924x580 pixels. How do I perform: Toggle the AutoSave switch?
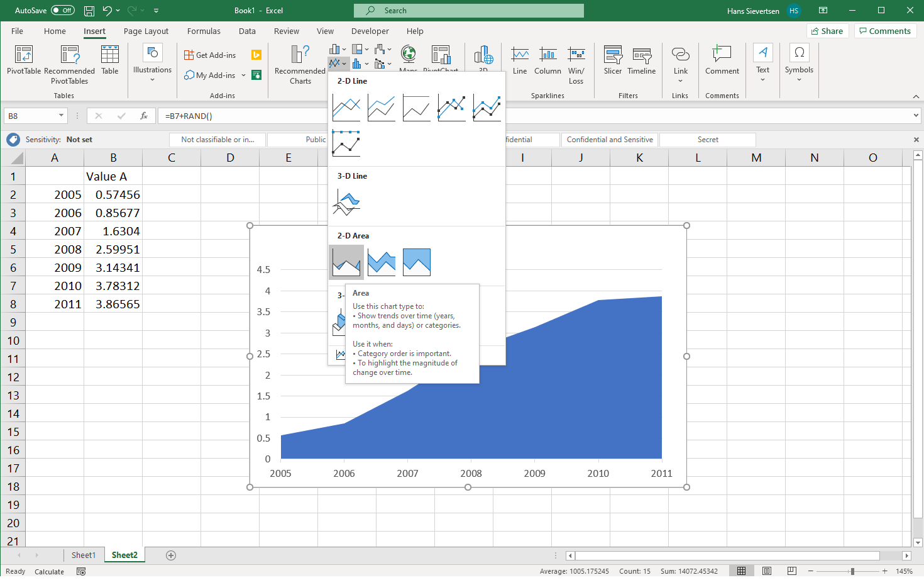(x=63, y=11)
